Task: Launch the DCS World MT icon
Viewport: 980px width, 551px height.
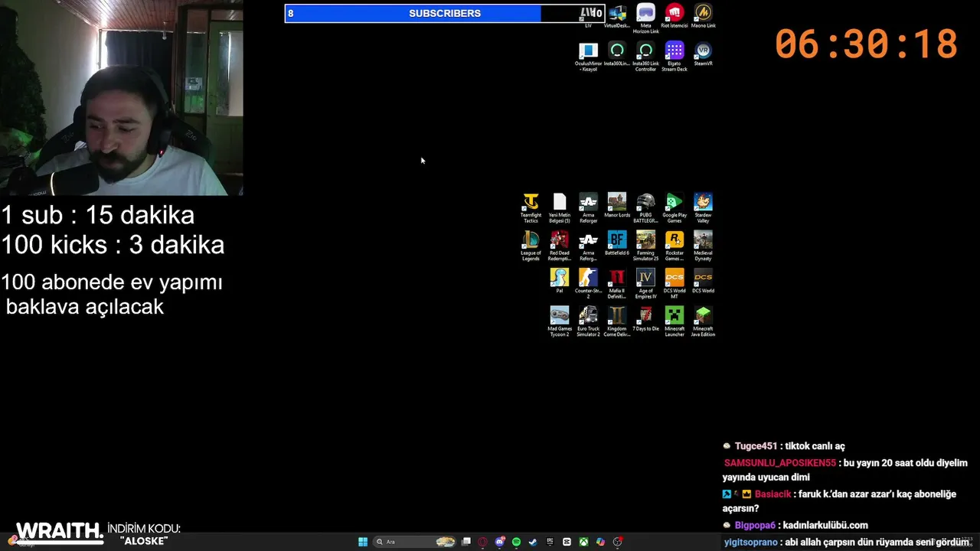Action: 675,283
